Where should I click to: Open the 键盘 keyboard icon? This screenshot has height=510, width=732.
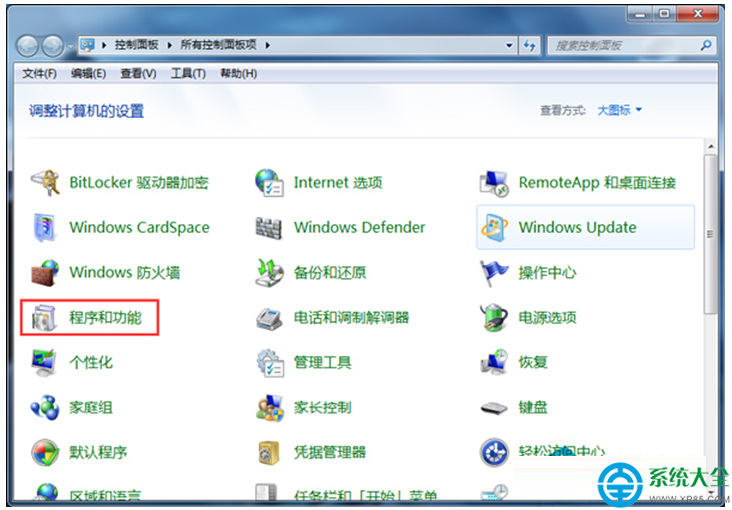point(494,408)
